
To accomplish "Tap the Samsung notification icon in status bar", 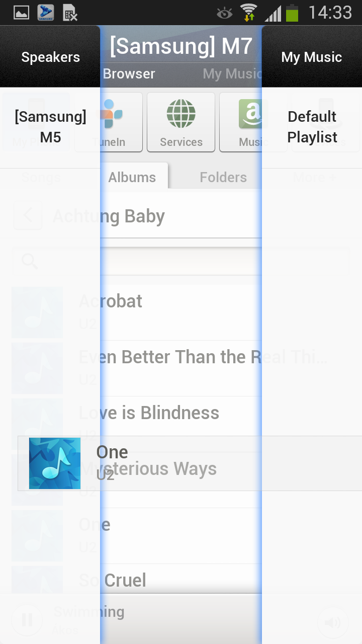I will pyautogui.click(x=46, y=13).
